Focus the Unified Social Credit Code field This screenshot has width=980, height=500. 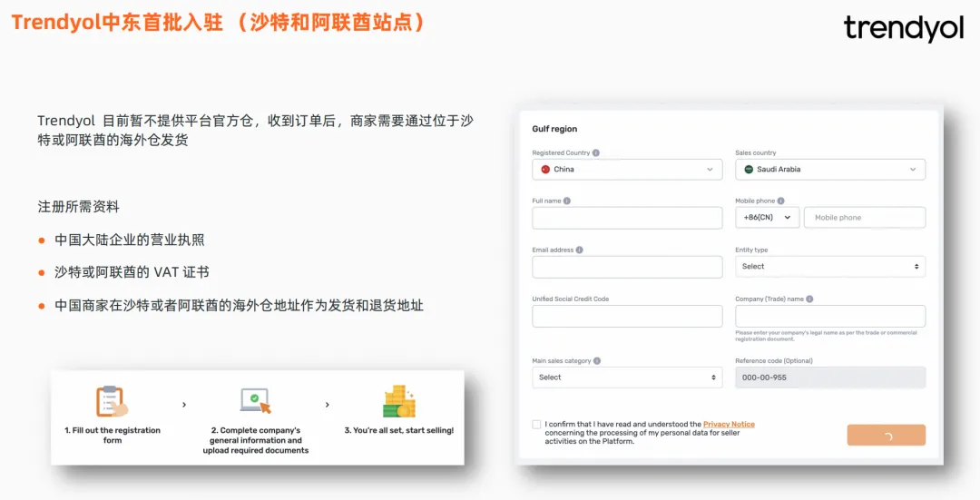(627, 317)
